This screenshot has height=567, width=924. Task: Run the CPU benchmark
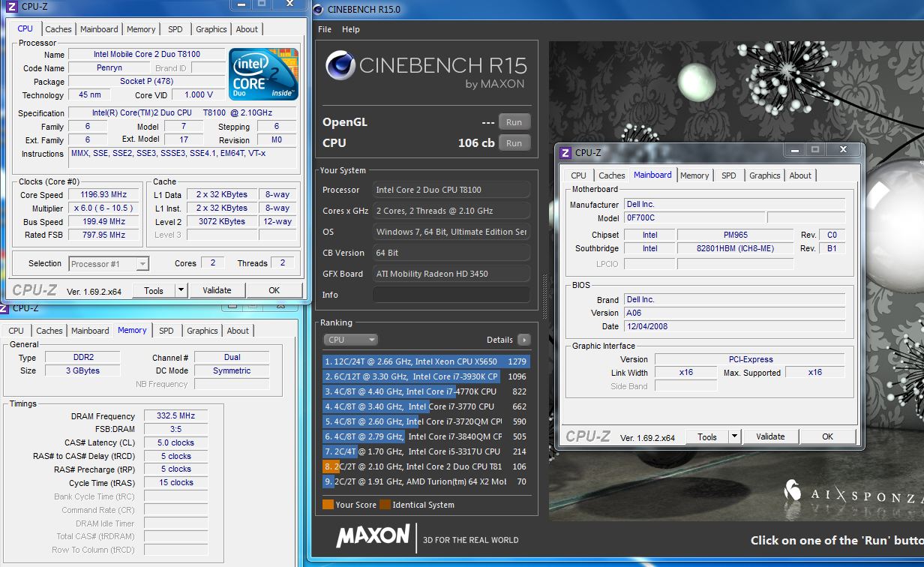pyautogui.click(x=514, y=143)
